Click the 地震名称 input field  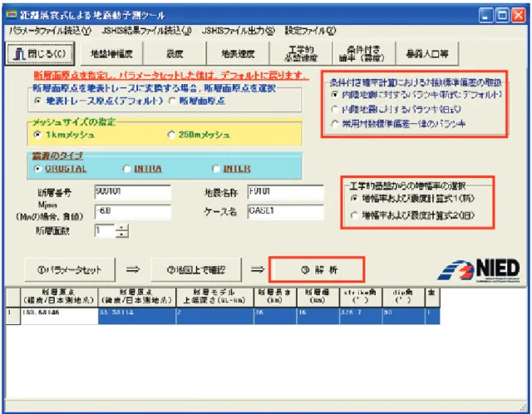285,192
